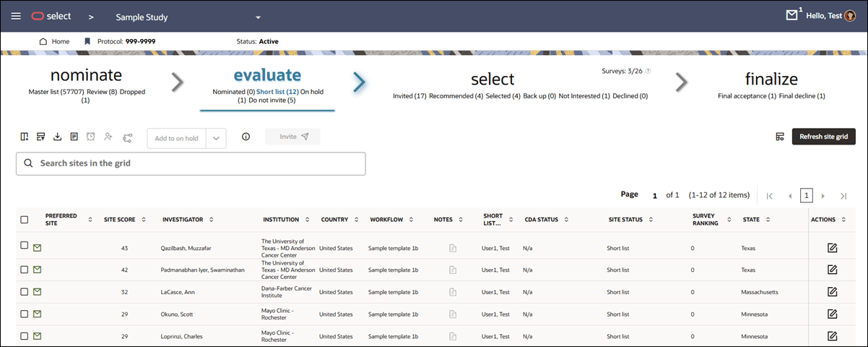
Task: Click envelope icon in Loprinzi, Charles row
Action: pos(38,335)
